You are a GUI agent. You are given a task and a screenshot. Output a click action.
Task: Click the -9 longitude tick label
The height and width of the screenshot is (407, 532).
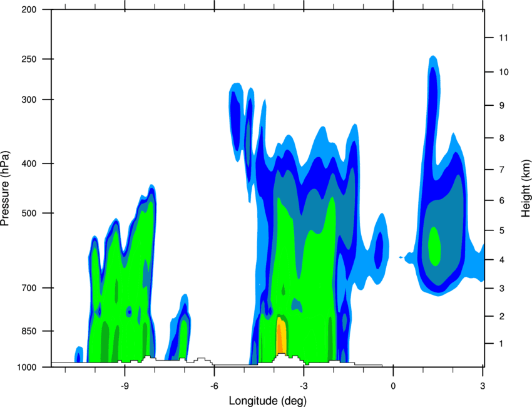(125, 386)
